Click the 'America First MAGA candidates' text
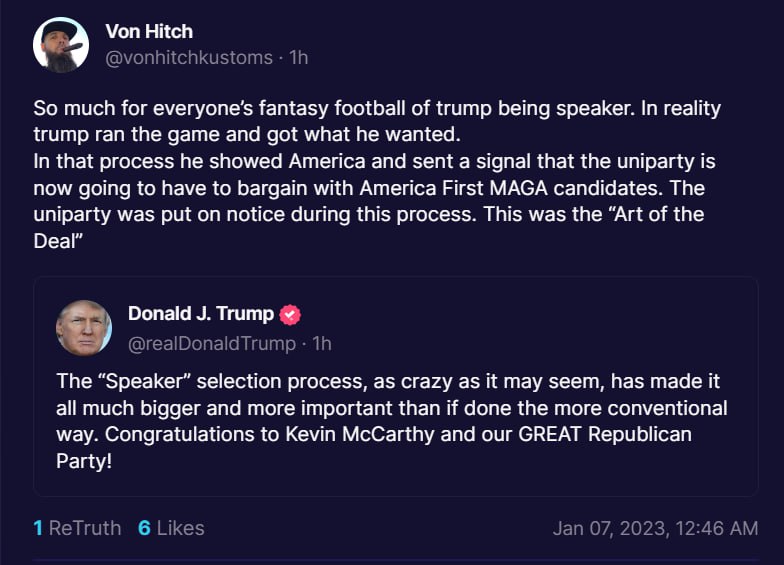The height and width of the screenshot is (565, 784). tap(515, 188)
